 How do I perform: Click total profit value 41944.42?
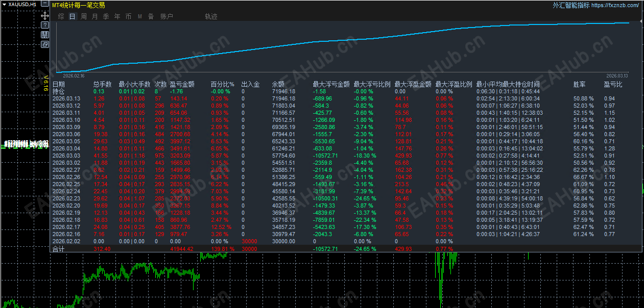pyautogui.click(x=182, y=249)
